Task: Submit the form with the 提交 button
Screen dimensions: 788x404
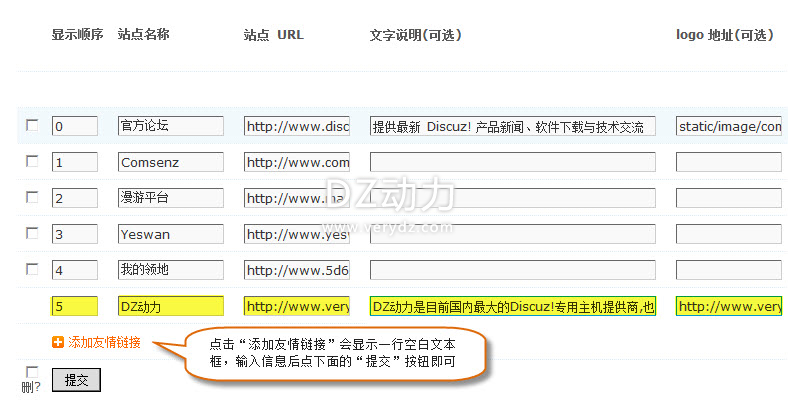Action: click(76, 380)
